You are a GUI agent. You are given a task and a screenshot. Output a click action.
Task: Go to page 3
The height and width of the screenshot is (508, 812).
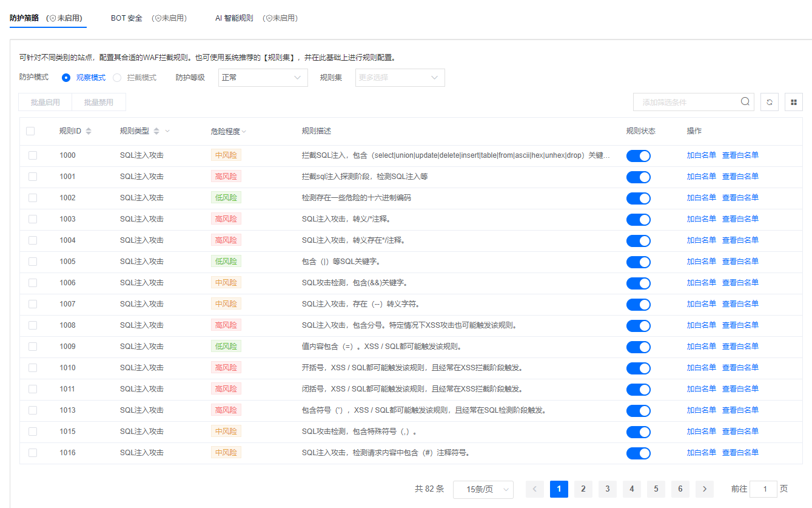(608, 489)
